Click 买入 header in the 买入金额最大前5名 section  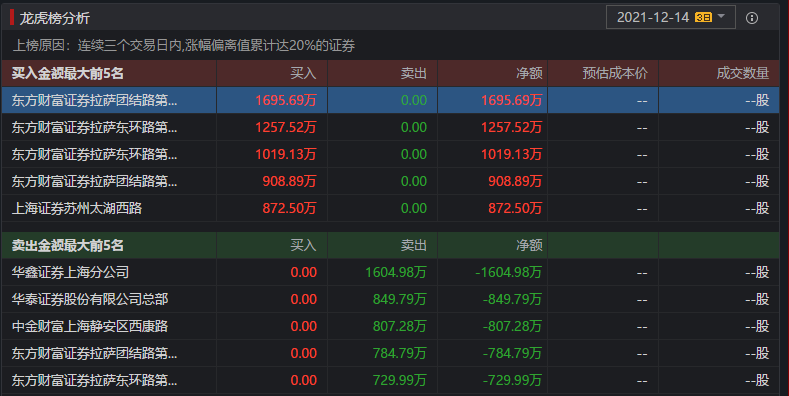click(x=303, y=73)
